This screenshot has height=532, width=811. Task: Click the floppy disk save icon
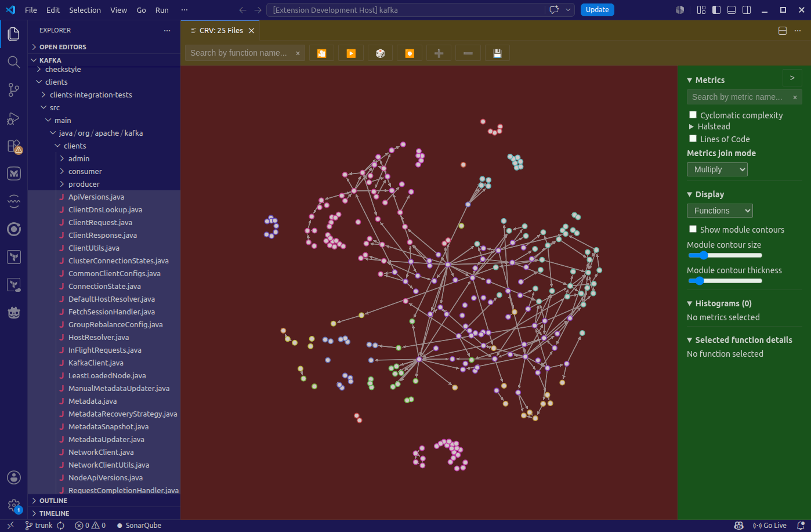click(497, 53)
